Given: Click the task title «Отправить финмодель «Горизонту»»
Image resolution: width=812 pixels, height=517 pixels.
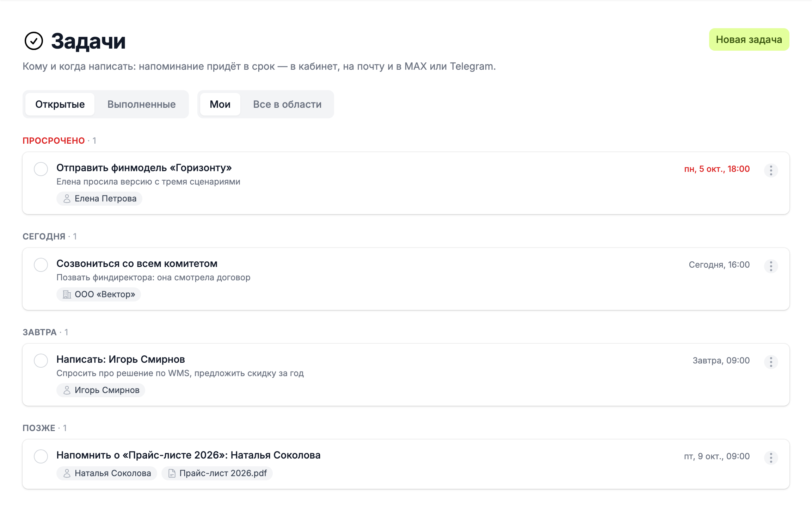Looking at the screenshot, I should click(x=144, y=168).
